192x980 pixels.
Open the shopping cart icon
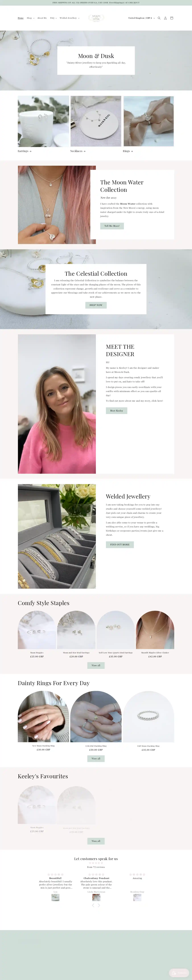(172, 18)
